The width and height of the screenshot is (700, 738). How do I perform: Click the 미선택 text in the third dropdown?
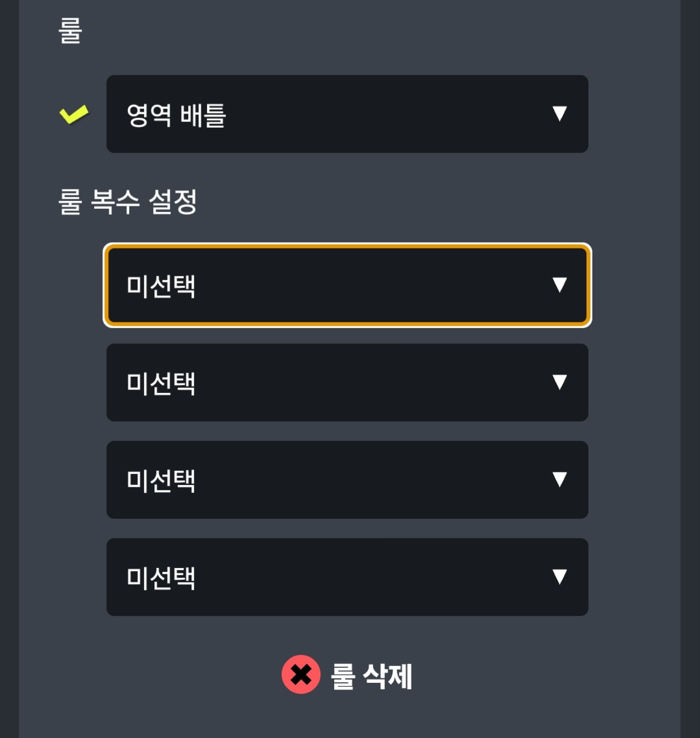coord(161,481)
